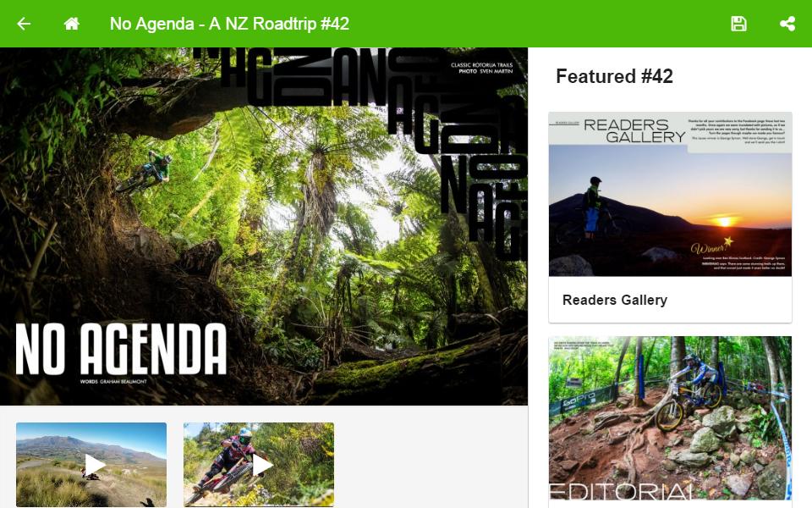Click the mountain biker in the fern forest photo
812x508 pixels.
pyautogui.click(x=144, y=172)
